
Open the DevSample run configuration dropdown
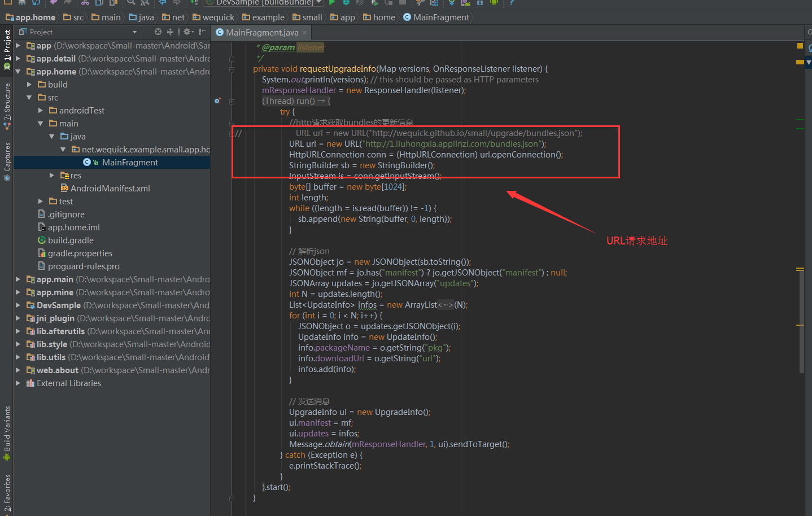(264, 2)
